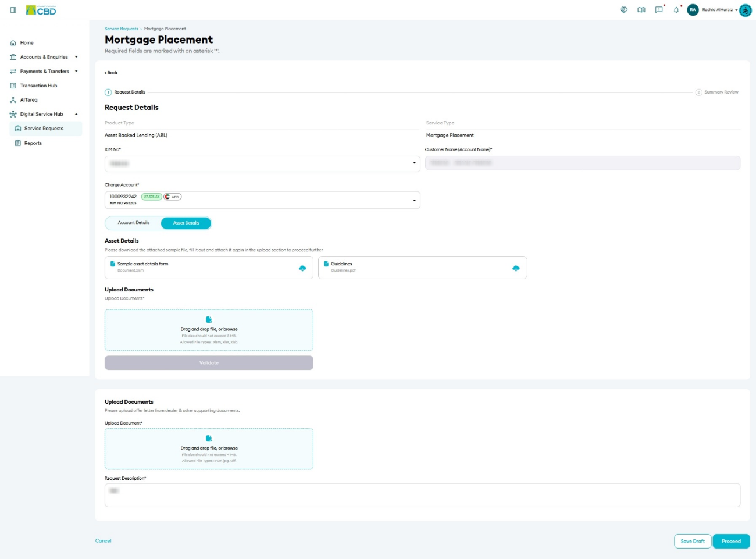Click 'Asset Backed Lending (ABL)' product type value
Screen dimensions: 756x559
coord(136,136)
